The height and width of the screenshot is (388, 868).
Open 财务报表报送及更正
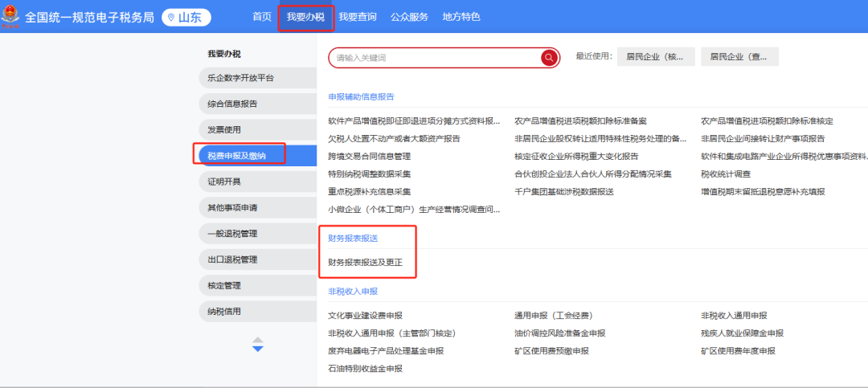366,263
